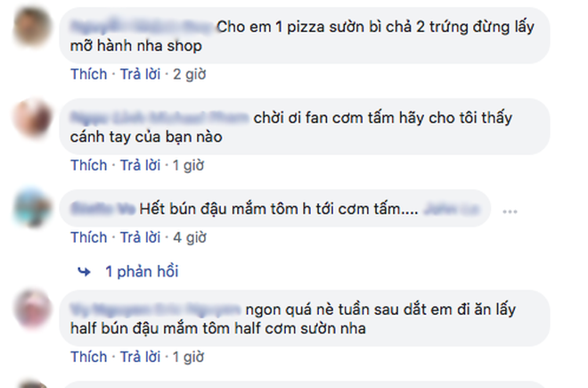Reply to the ngon quá nè comment
The height and width of the screenshot is (388, 588).
[140, 357]
